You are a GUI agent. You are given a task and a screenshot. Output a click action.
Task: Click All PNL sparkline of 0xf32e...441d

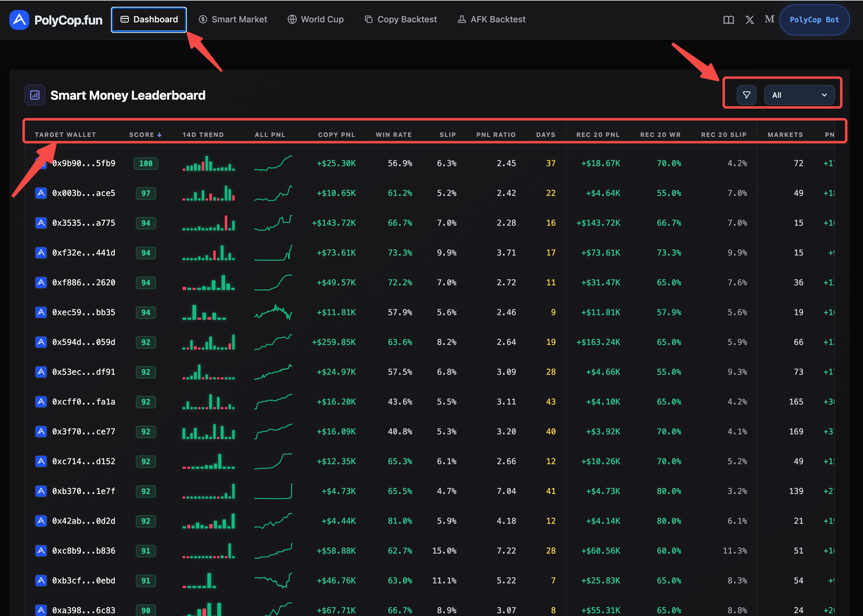[273, 253]
